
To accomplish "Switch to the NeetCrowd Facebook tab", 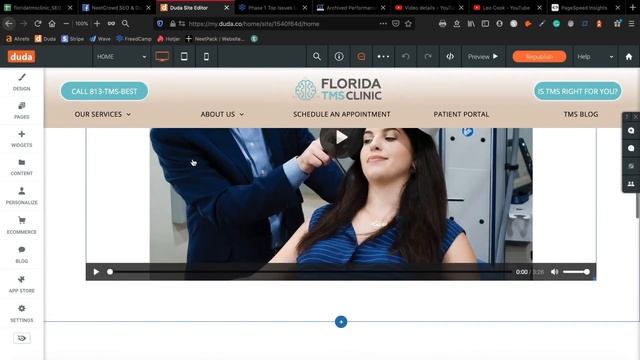I will (117, 8).
